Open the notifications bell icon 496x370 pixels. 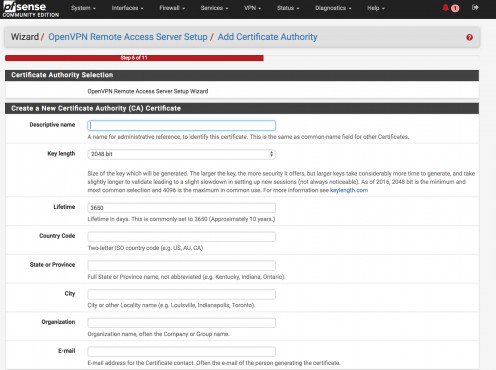[445, 8]
